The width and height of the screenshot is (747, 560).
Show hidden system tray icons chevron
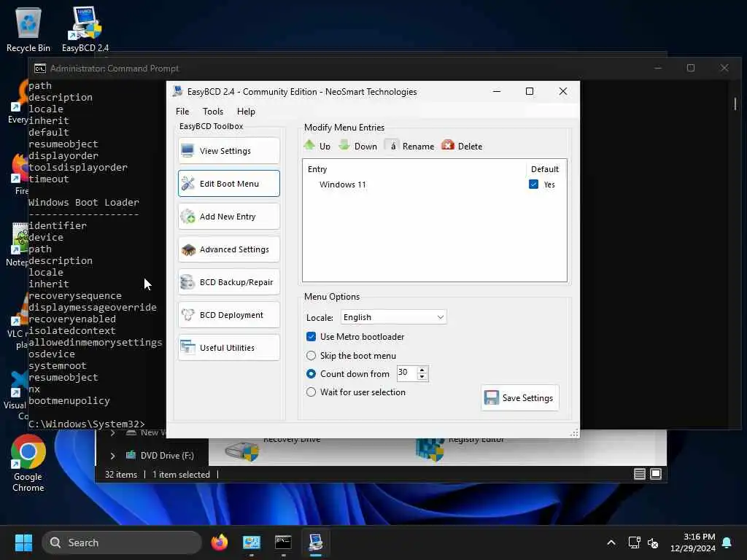point(611,542)
